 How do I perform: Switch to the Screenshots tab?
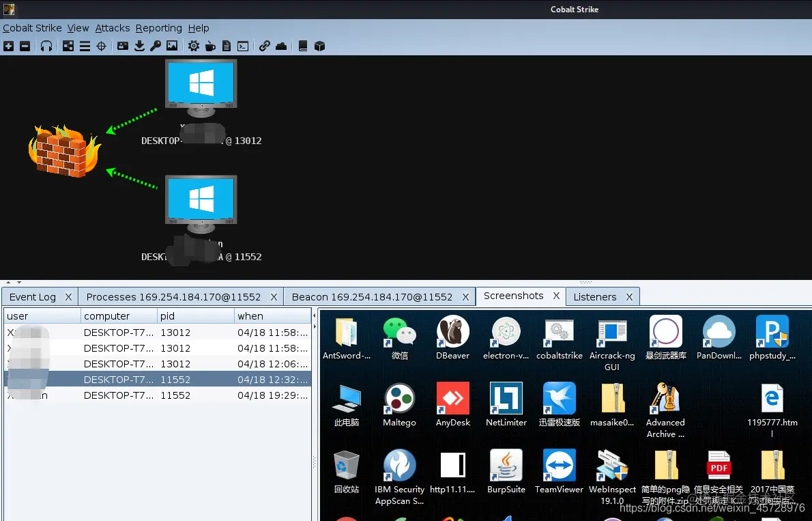coord(514,296)
